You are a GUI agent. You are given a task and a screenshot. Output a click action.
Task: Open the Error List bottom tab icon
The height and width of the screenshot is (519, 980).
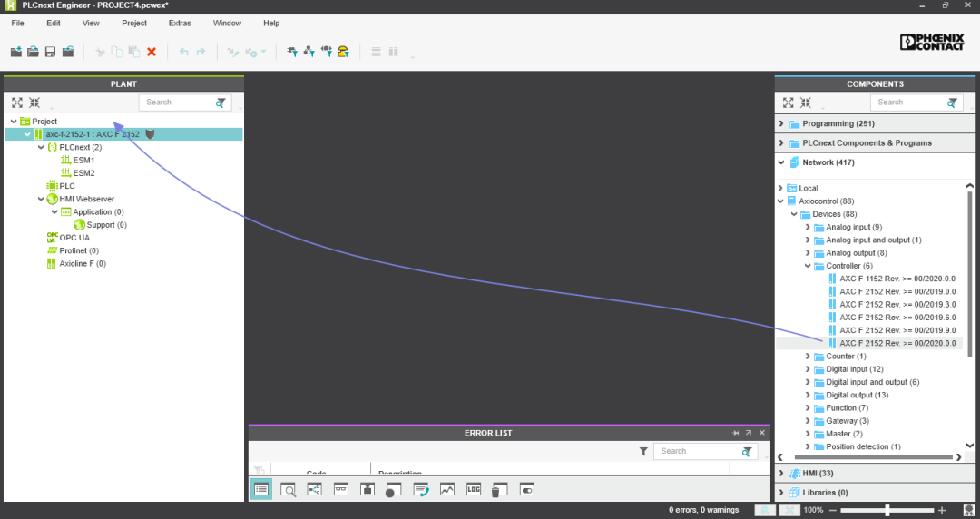tap(261, 490)
